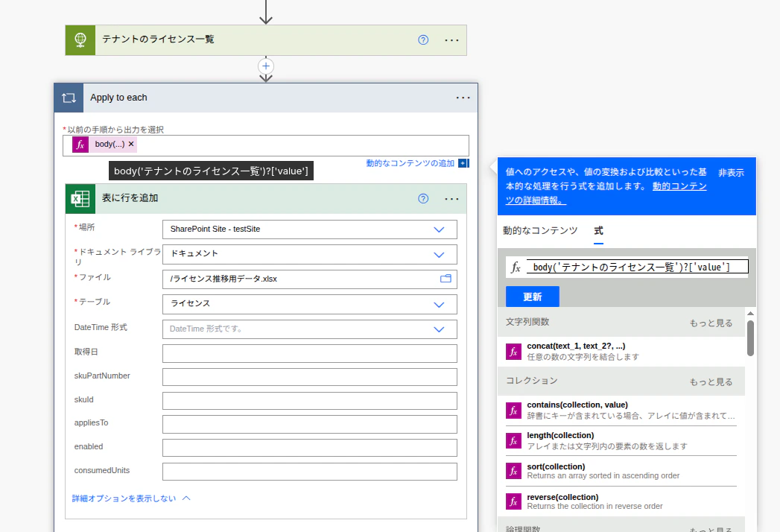Image resolution: width=780 pixels, height=532 pixels.
Task: Click the enabled input field
Action: click(x=309, y=447)
